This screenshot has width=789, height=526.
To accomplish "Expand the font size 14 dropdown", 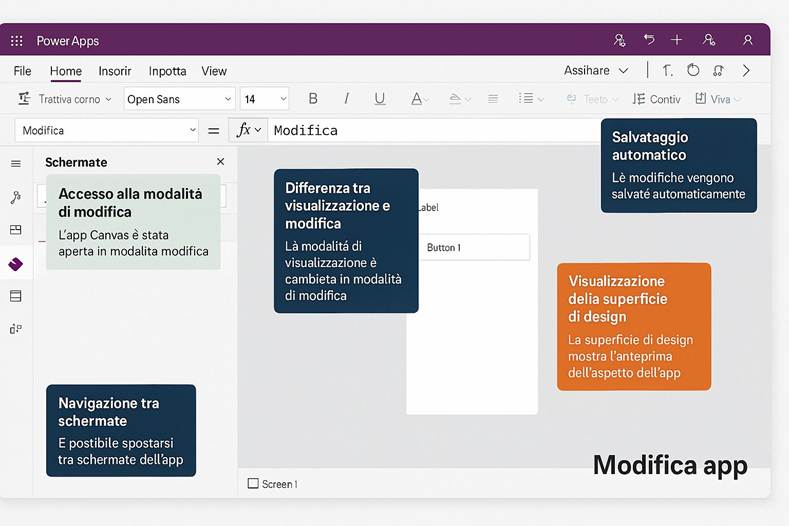I will [265, 99].
